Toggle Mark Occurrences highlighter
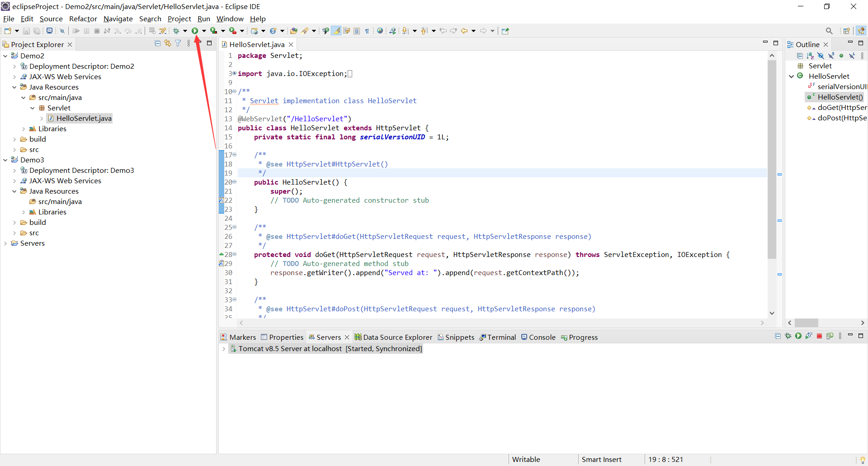This screenshot has width=868, height=466. (336, 31)
